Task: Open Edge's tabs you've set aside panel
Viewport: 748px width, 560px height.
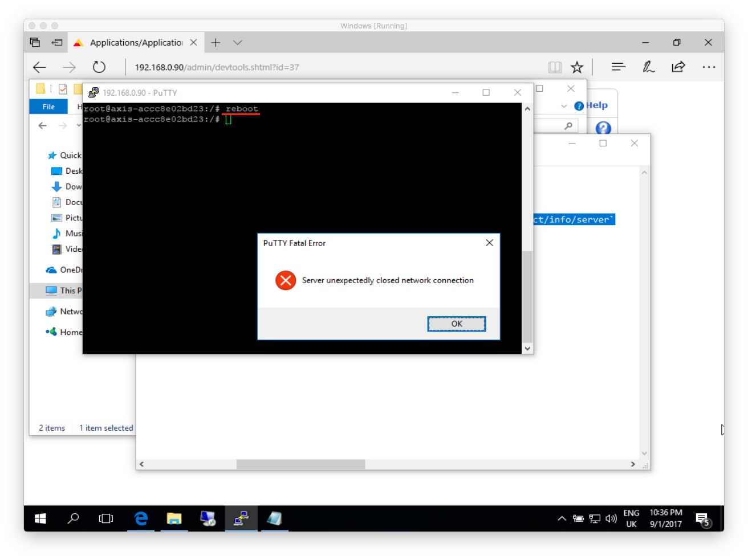Action: tap(35, 42)
